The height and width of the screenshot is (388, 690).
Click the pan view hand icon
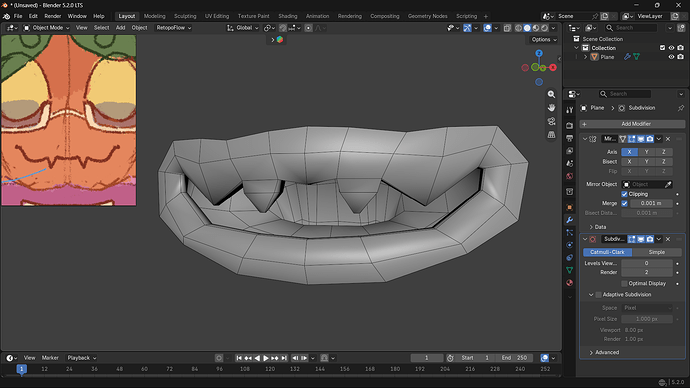[551, 108]
